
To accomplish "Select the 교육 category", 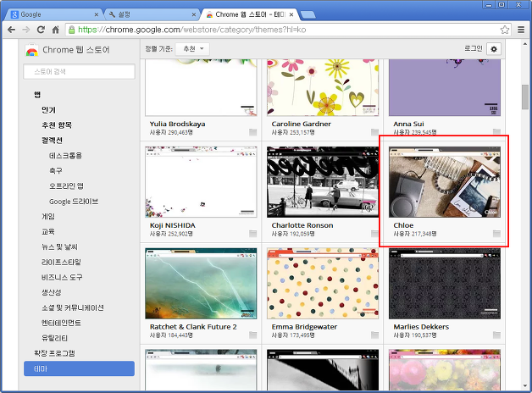I will [x=47, y=231].
